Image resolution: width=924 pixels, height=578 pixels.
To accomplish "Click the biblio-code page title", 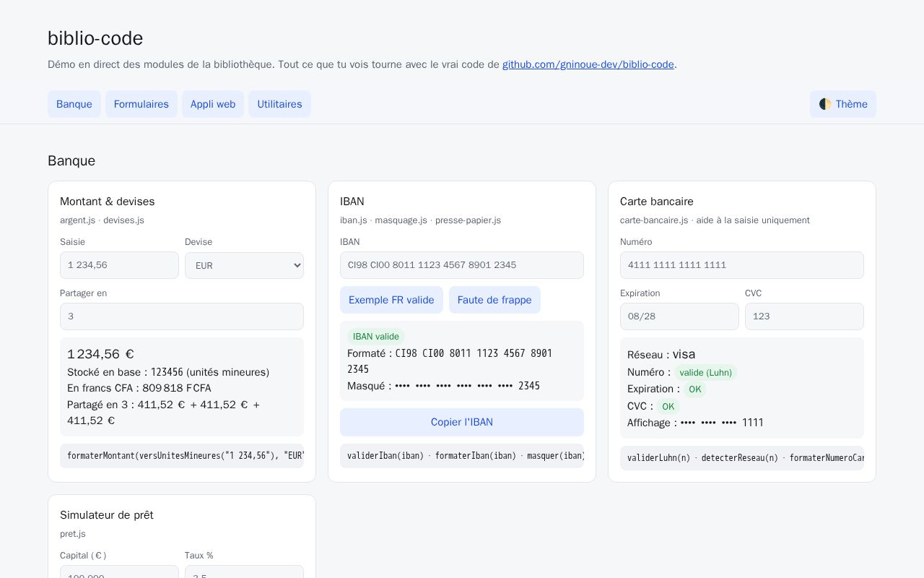I will 95,38.
